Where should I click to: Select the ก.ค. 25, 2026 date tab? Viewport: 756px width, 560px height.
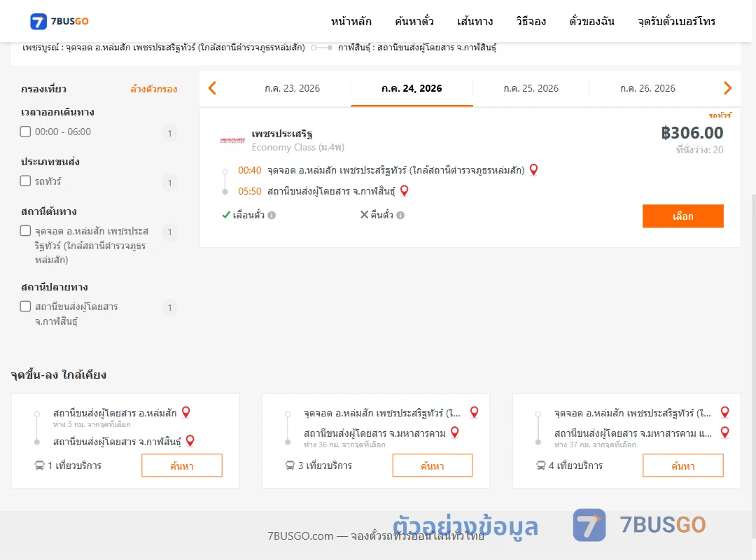click(x=531, y=88)
